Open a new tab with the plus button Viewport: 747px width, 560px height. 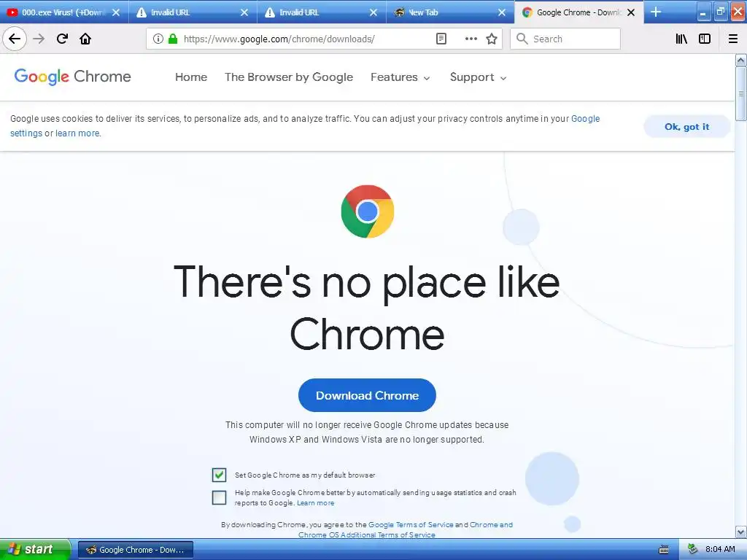(656, 12)
